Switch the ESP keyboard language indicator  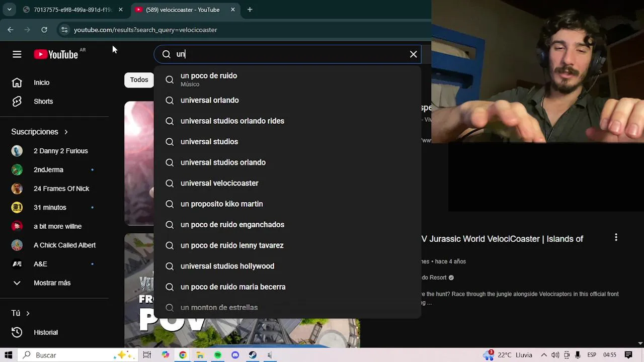[x=592, y=355]
